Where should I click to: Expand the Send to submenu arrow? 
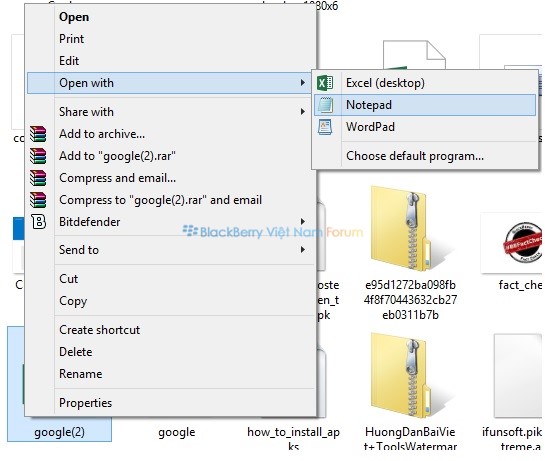coord(303,250)
